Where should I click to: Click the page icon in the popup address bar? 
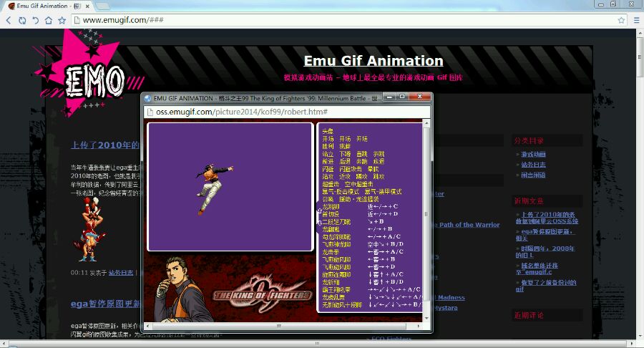pos(150,112)
